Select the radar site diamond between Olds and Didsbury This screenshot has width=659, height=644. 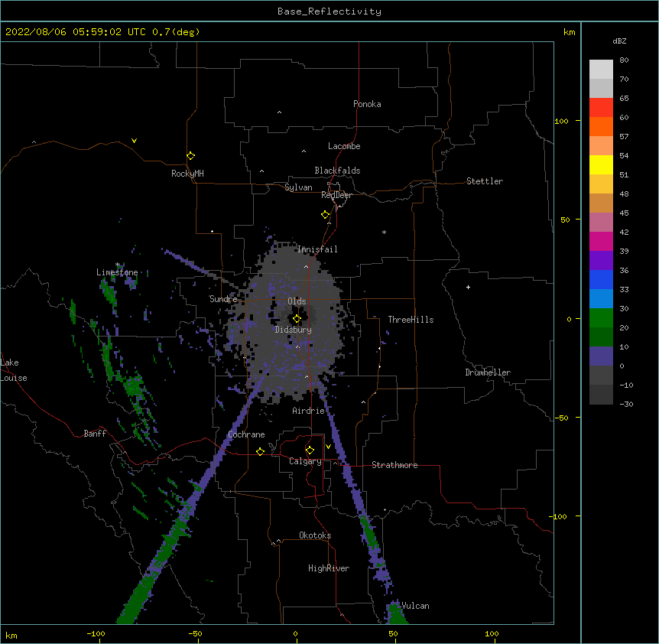pyautogui.click(x=297, y=319)
